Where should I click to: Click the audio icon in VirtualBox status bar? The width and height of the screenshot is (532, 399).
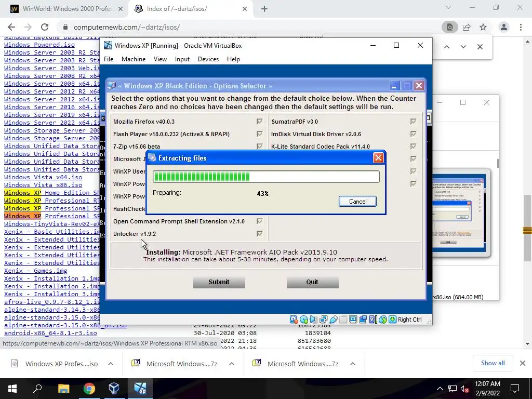(x=313, y=320)
